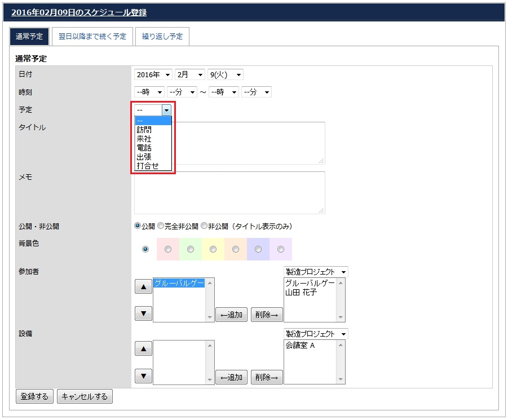Screen dimensions: 508x420
Task: Click the up arrow button for equipment
Action: click(143, 349)
